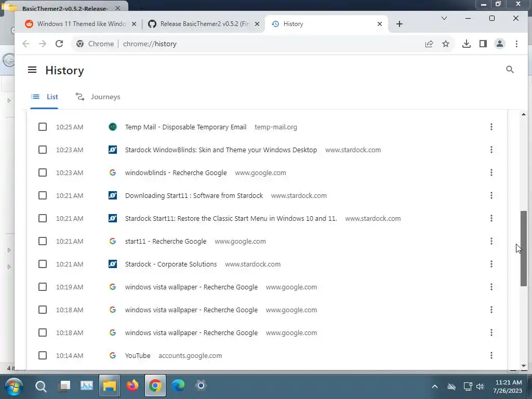Open Windows Start button
This screenshot has width=532, height=399.
(14, 387)
